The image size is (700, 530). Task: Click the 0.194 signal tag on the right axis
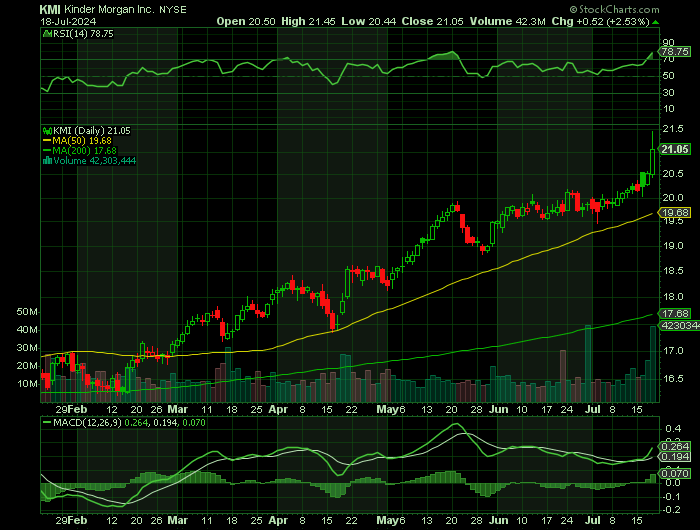(x=675, y=457)
